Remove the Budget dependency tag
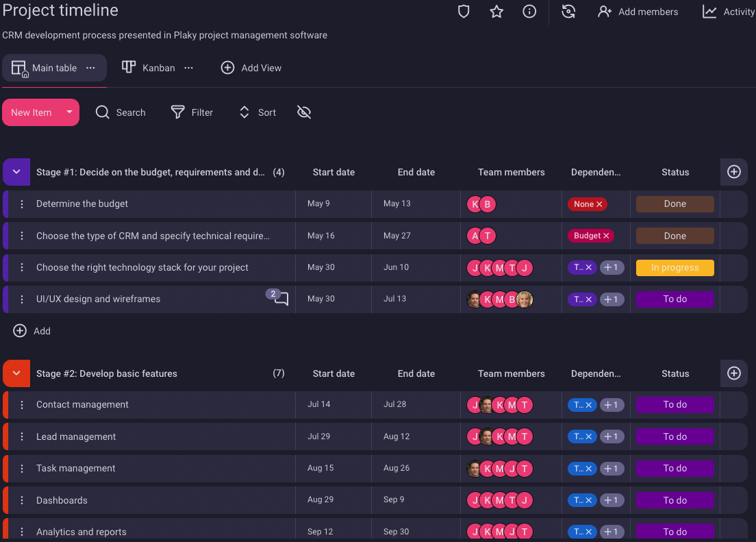The width and height of the screenshot is (756, 542). 606,236
